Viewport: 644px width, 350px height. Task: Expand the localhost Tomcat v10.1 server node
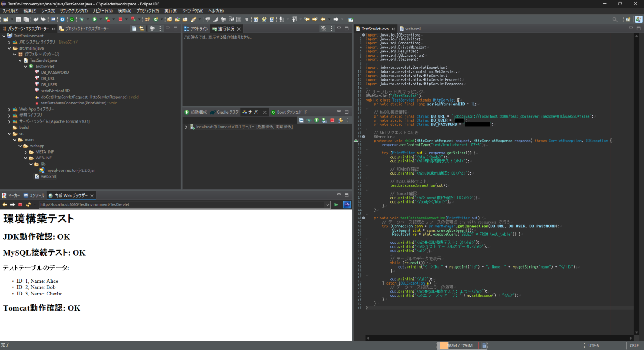pyautogui.click(x=186, y=127)
